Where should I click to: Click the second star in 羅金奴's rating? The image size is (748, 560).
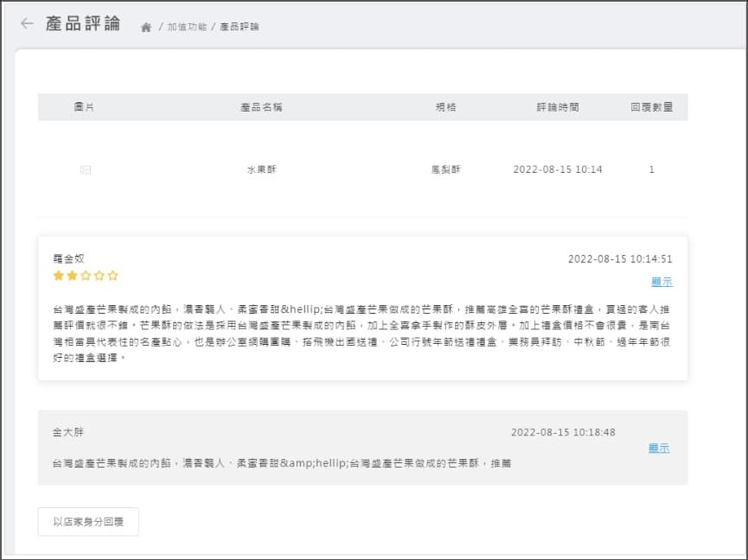tap(72, 276)
